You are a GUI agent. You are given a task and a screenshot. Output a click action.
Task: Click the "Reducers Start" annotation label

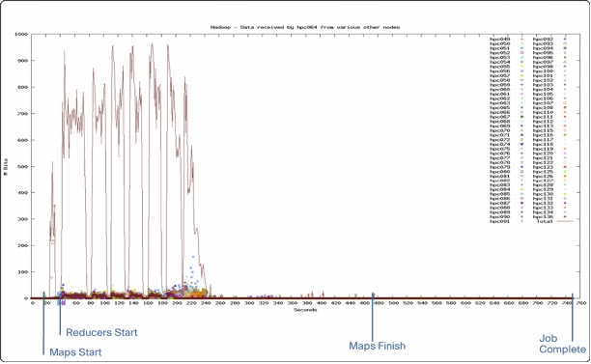coord(101,332)
